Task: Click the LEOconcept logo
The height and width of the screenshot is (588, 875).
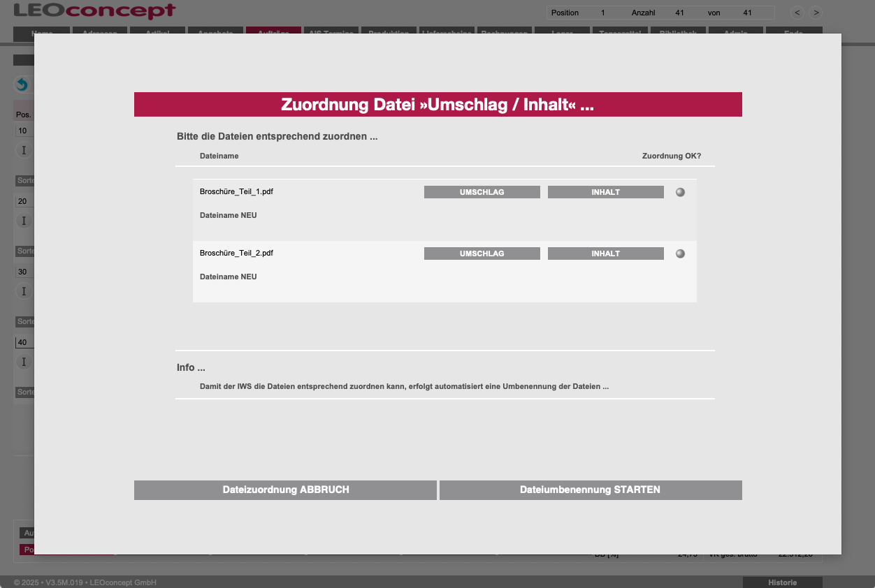Action: [x=94, y=11]
